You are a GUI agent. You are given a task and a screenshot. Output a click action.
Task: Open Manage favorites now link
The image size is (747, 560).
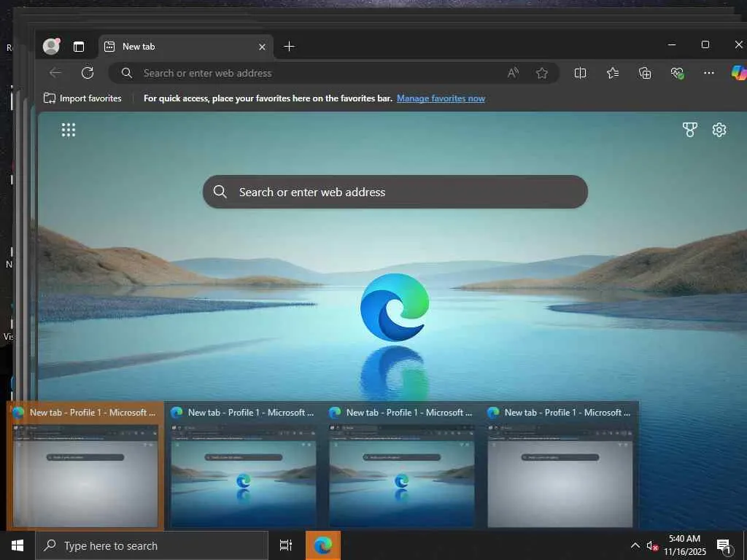(x=441, y=98)
